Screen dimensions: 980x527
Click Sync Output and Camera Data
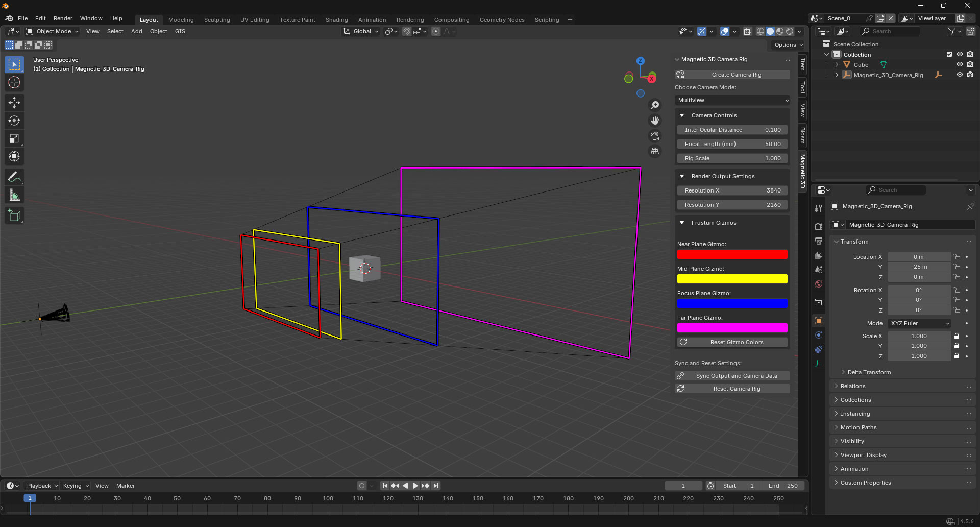pos(732,376)
